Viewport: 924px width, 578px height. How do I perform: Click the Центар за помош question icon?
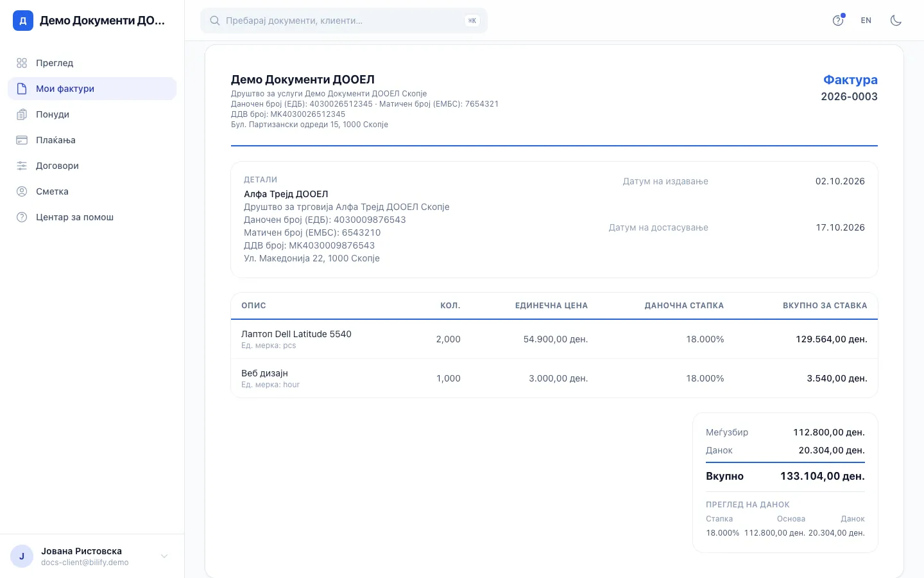pyautogui.click(x=22, y=217)
